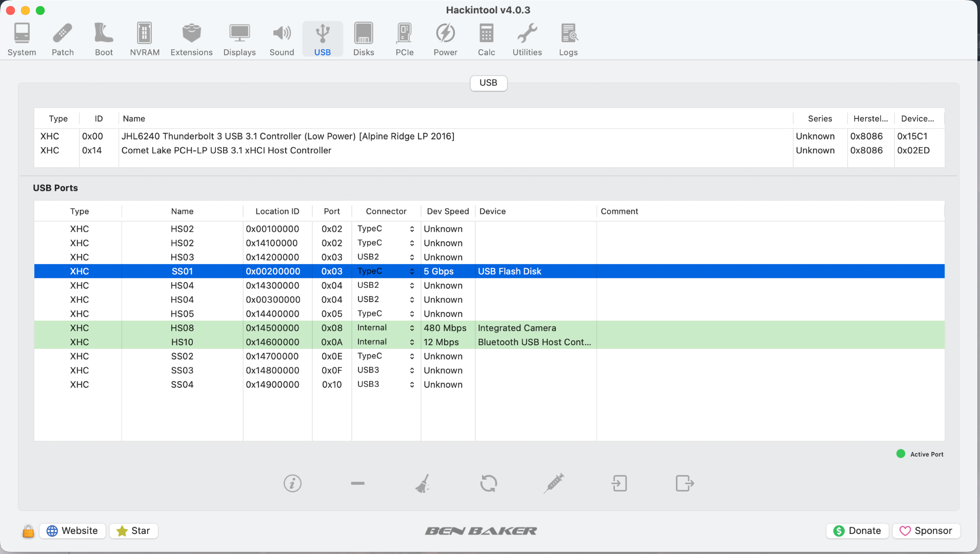980x554 pixels.
Task: Open the Website link button
Action: tap(72, 531)
